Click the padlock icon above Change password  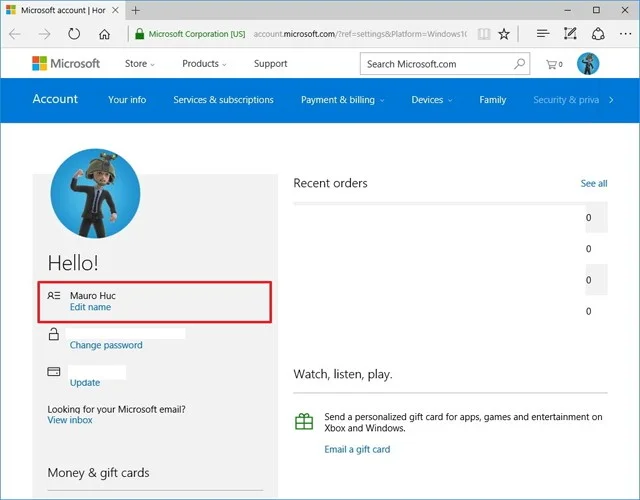(x=54, y=334)
